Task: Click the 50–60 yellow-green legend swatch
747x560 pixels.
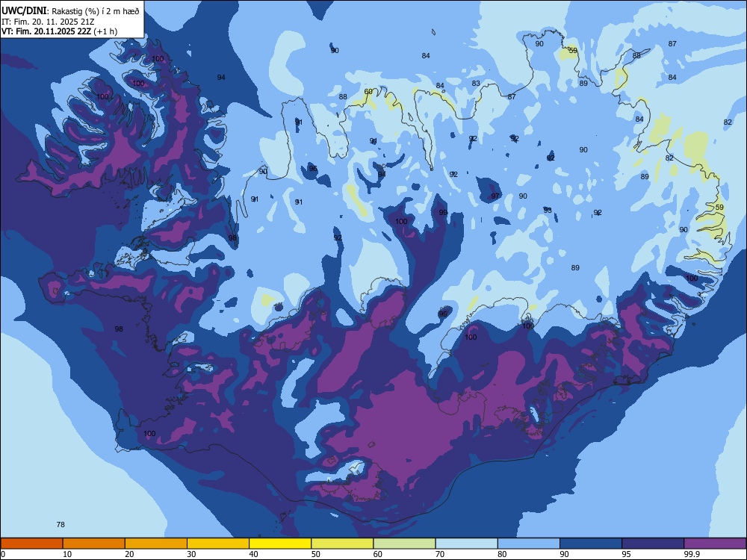Action: point(342,544)
